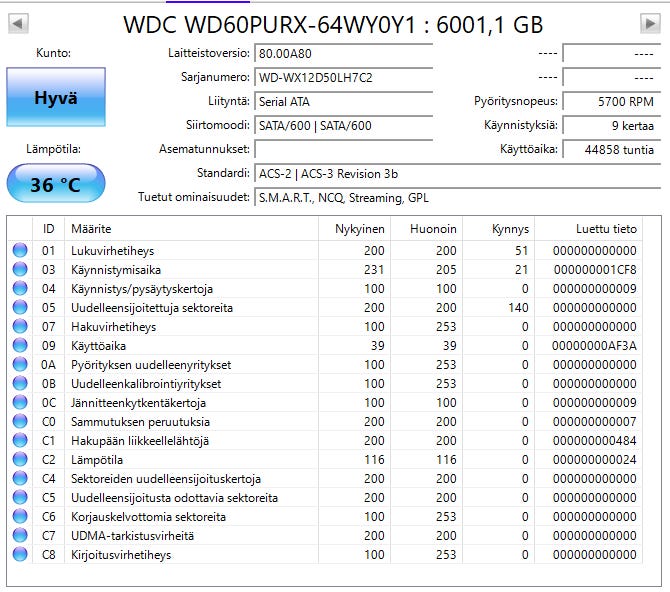Click the Nykyinen column header

[354, 229]
